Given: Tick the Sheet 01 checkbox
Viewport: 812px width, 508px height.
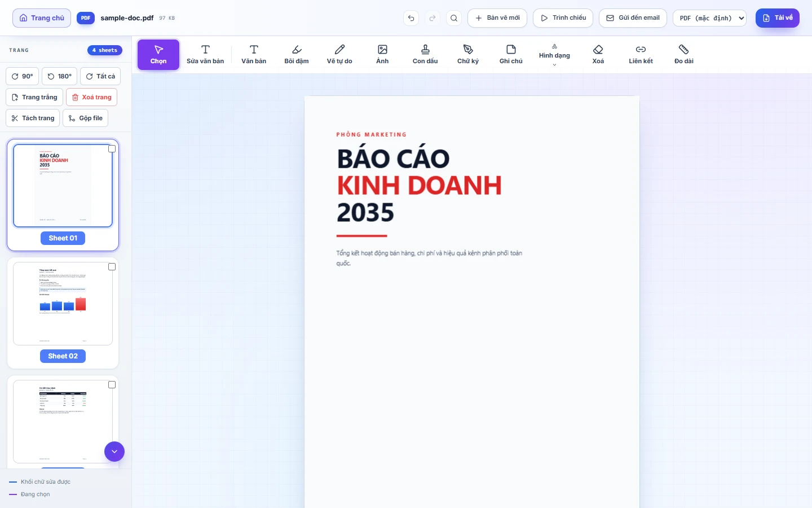Looking at the screenshot, I should point(112,149).
